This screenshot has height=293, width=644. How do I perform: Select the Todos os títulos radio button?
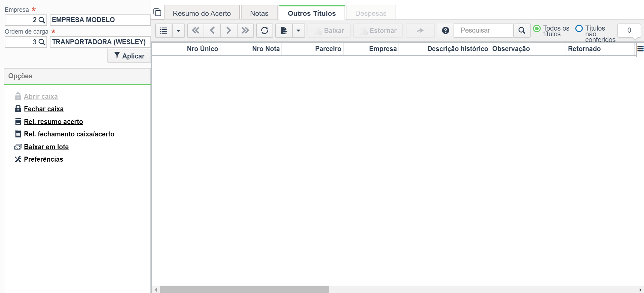pos(537,29)
